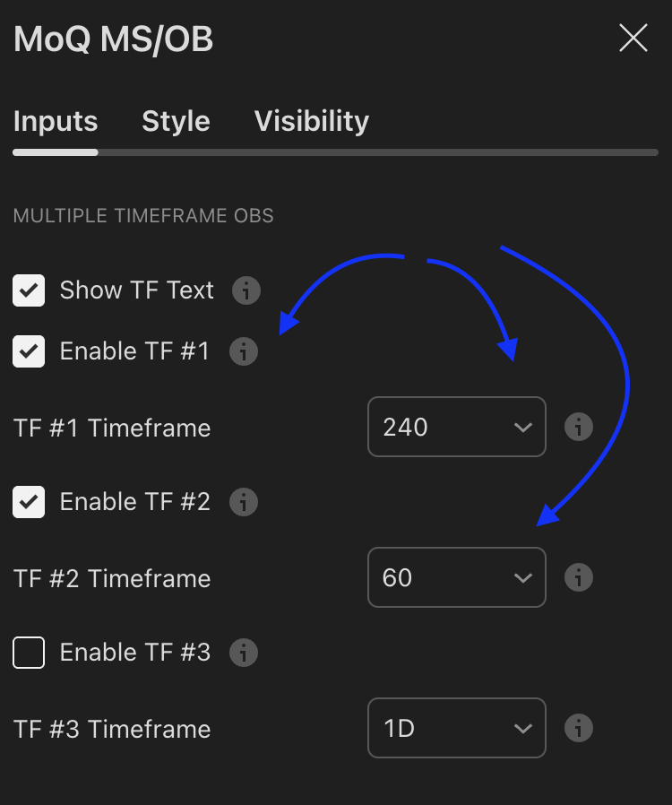Click info icon beside TF #1 Timeframe dropdown
This screenshot has height=805, width=672.
point(579,427)
